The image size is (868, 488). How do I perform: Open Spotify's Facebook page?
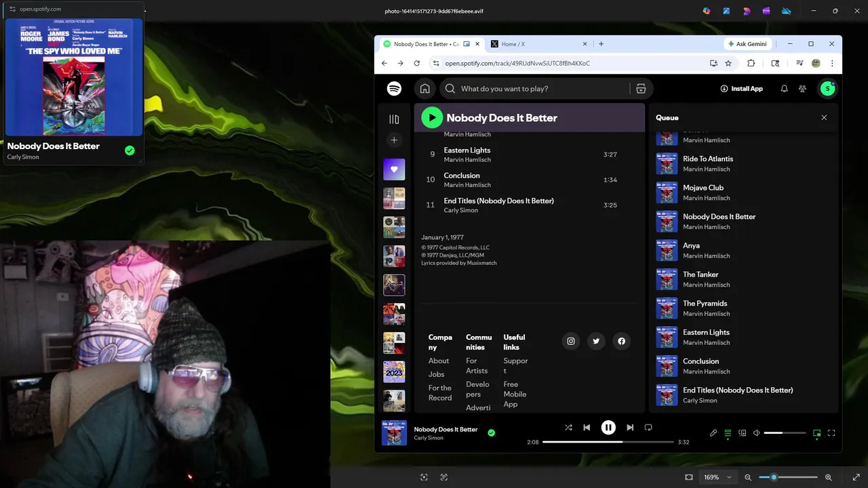(621, 341)
